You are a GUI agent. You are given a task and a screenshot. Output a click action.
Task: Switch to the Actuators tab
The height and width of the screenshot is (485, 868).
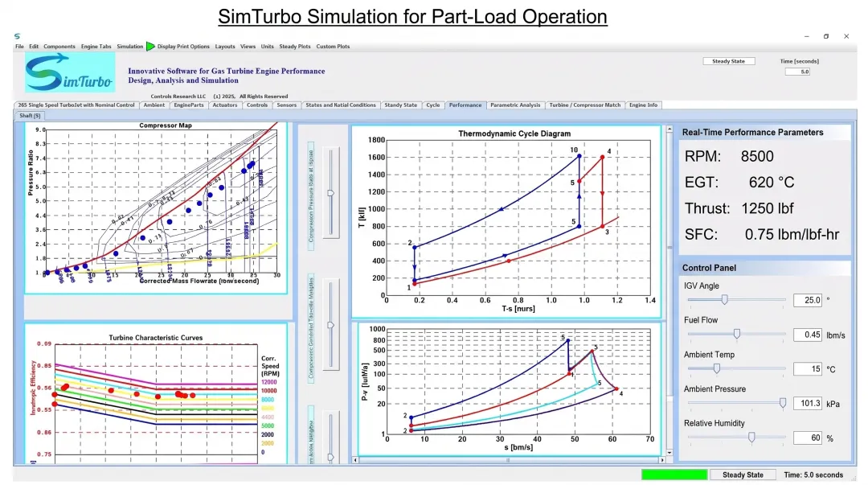[x=225, y=105]
